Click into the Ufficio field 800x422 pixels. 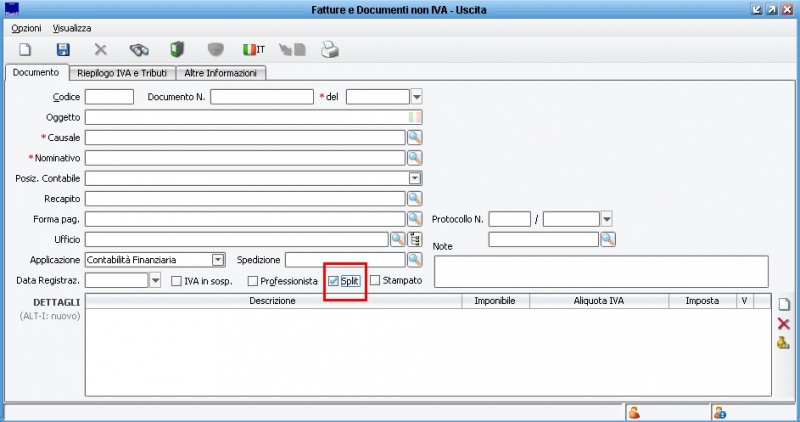click(x=237, y=239)
